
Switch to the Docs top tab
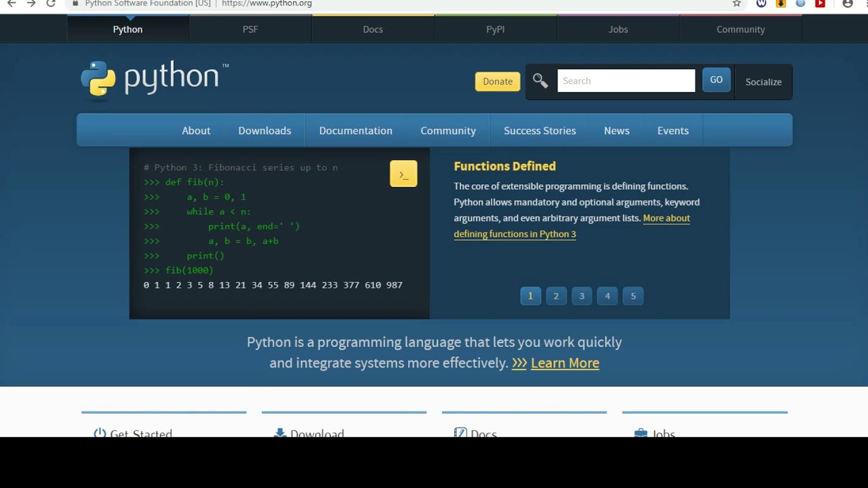coord(373,29)
